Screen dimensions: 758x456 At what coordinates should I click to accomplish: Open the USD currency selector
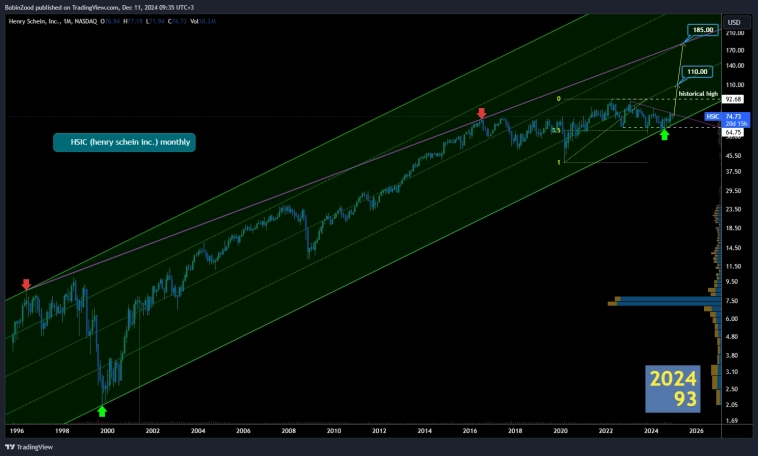coord(736,22)
